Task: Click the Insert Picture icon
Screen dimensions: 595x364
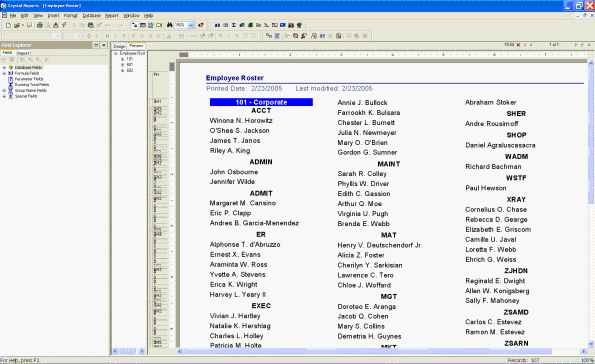Action: coord(283,25)
